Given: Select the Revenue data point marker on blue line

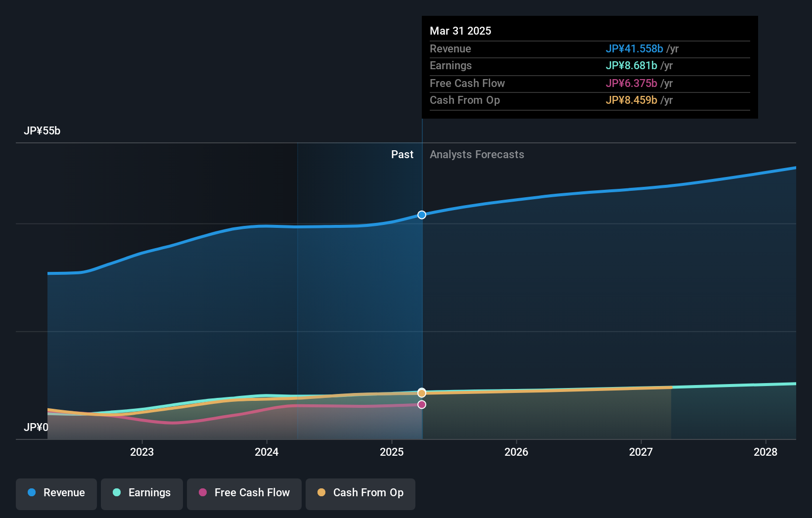Looking at the screenshot, I should 422,215.
